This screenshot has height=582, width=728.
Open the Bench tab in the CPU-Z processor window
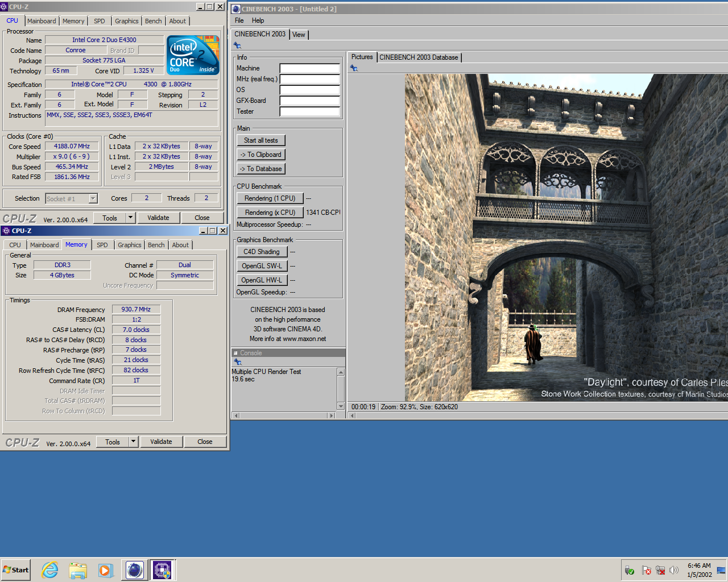[x=153, y=21]
